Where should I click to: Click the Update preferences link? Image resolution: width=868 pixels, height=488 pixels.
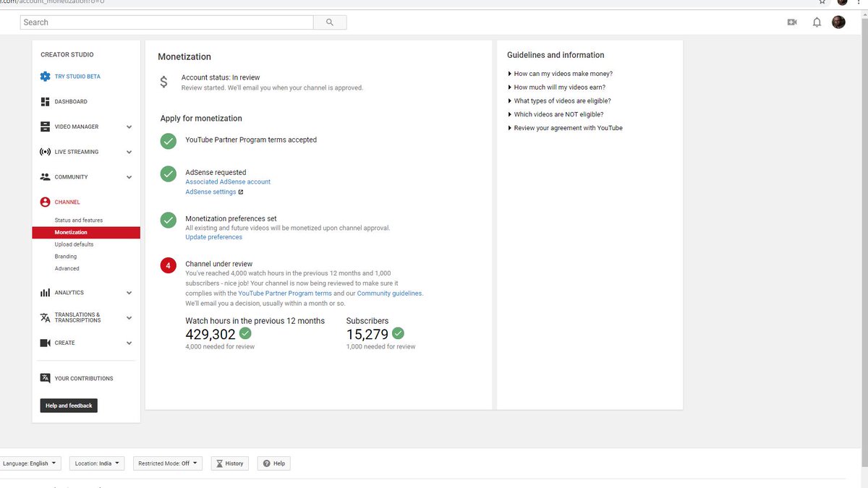coord(213,237)
